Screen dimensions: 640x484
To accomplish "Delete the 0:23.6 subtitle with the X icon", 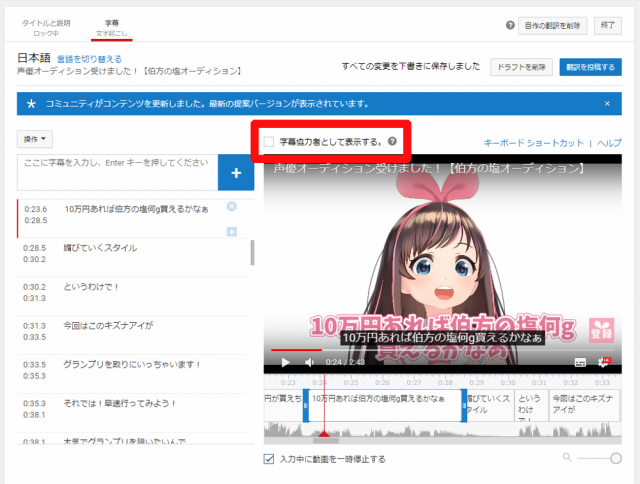I will point(231,206).
